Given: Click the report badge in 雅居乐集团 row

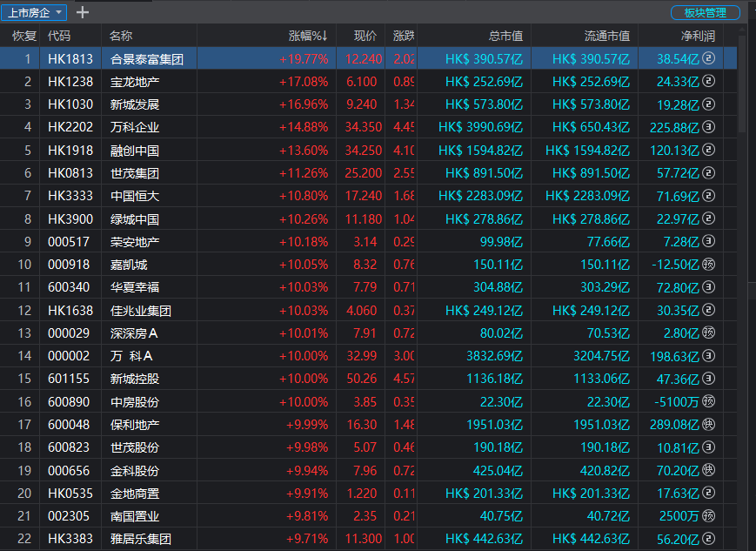Looking at the screenshot, I should click(x=708, y=539).
